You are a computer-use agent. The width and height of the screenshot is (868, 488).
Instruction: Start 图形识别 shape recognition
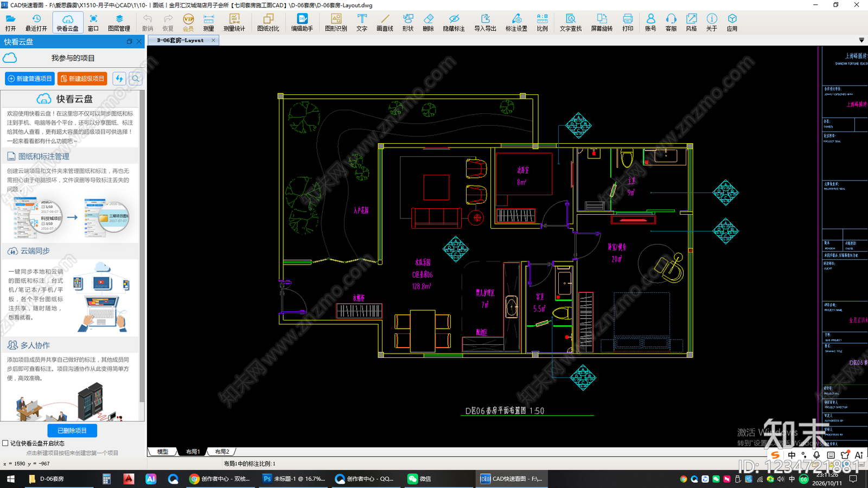[x=336, y=23]
